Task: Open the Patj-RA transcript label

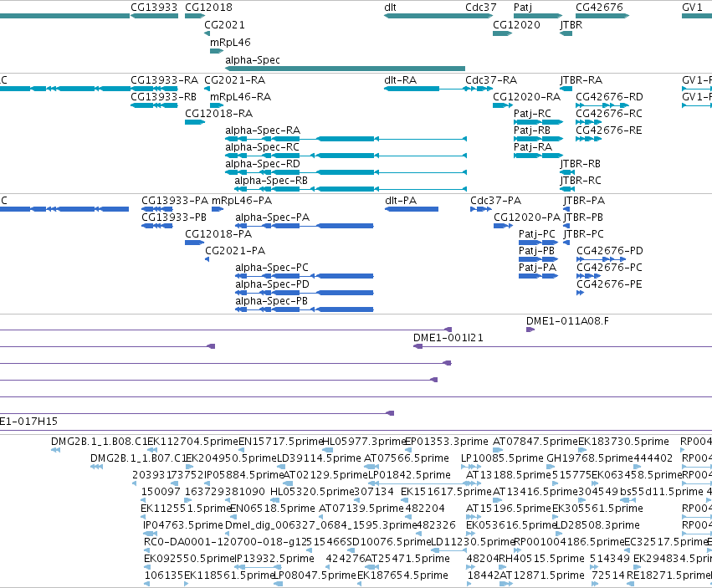Action: coord(533,147)
